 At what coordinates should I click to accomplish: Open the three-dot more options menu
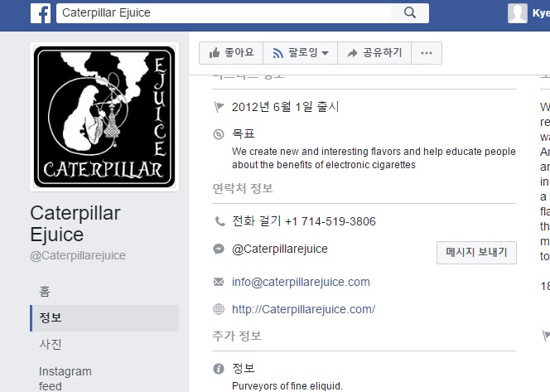click(427, 53)
